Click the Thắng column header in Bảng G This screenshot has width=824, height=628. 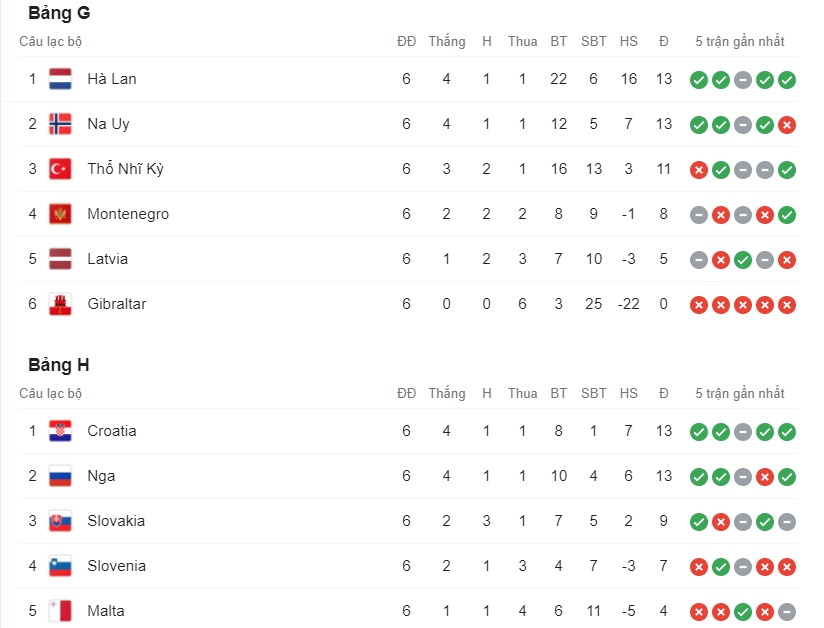click(x=447, y=42)
